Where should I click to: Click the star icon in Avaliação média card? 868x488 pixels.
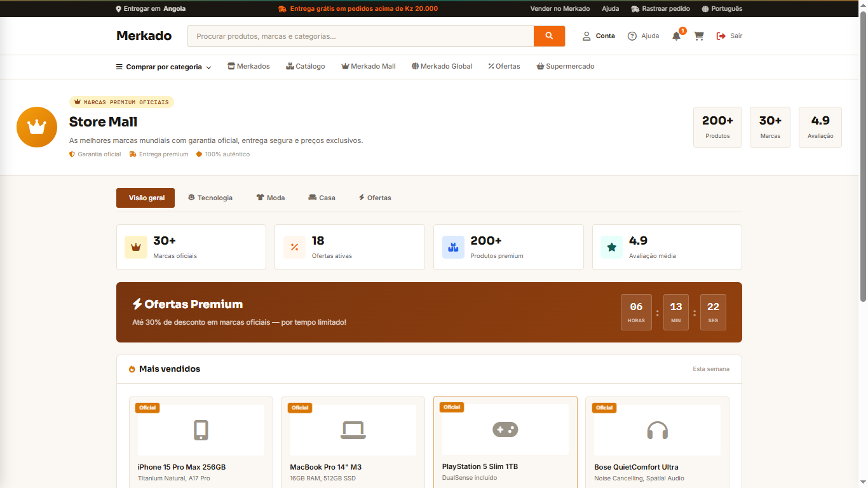point(612,247)
